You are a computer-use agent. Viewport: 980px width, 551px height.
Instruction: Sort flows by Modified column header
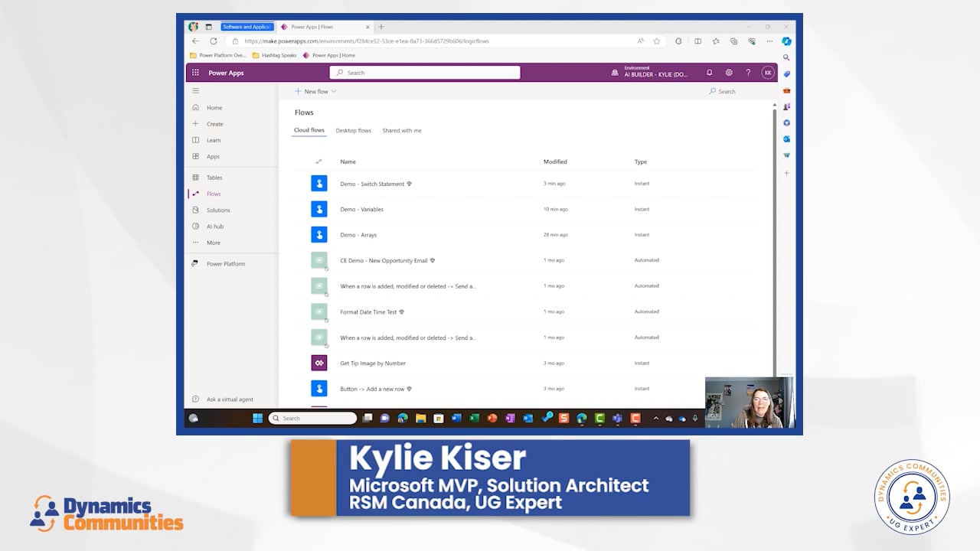pos(555,161)
